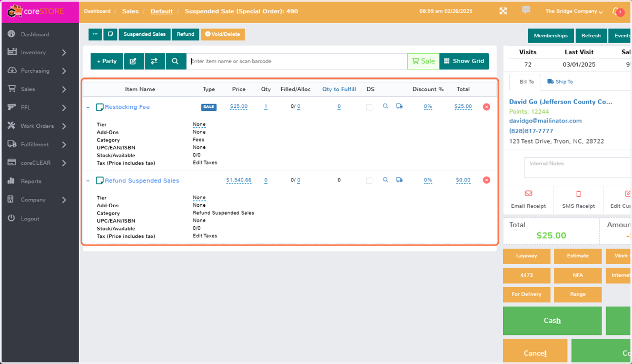This screenshot has width=632, height=364.
Task: Click the coreSTORE logo
Action: [x=36, y=11]
